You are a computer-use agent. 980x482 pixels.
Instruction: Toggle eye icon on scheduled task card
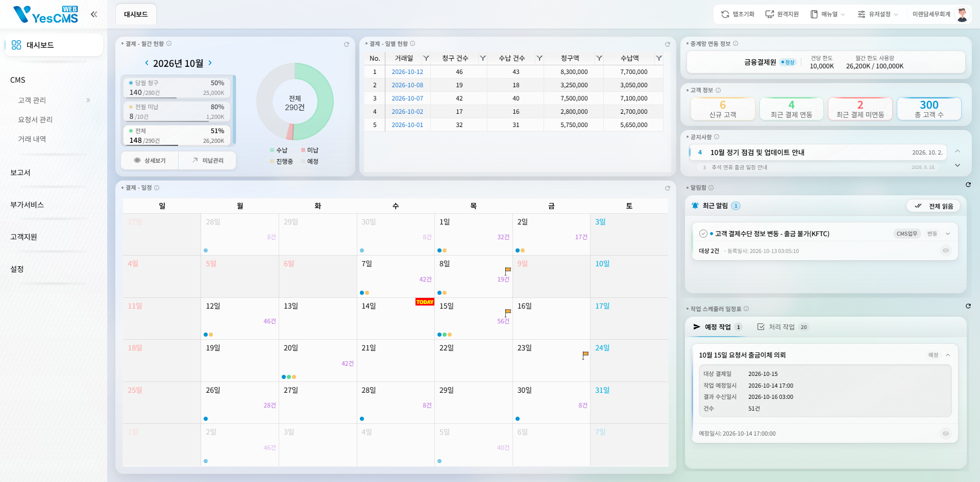coord(946,434)
